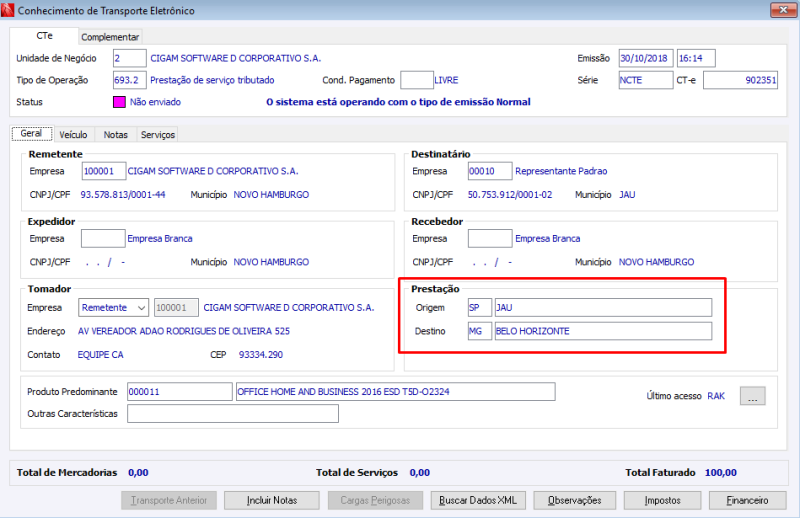
Task: Click the Produto Predominante code field 000011
Action: (x=180, y=392)
